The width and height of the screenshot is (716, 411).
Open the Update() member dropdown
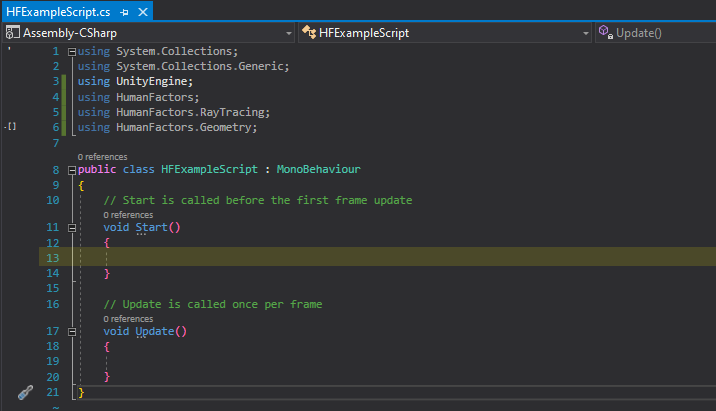[x=655, y=33]
